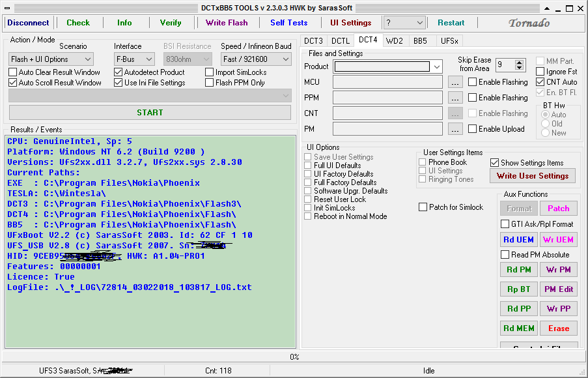
Task: Click the PPM file path field
Action: (x=388, y=98)
